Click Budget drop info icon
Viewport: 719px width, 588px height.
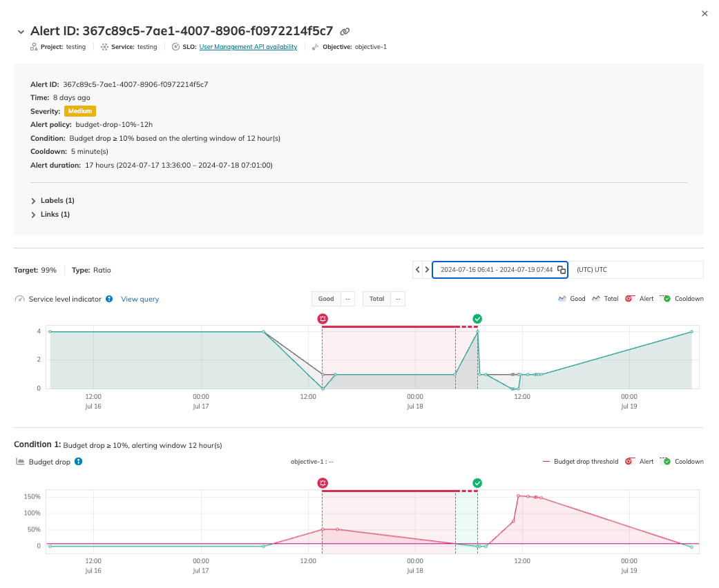click(x=79, y=462)
